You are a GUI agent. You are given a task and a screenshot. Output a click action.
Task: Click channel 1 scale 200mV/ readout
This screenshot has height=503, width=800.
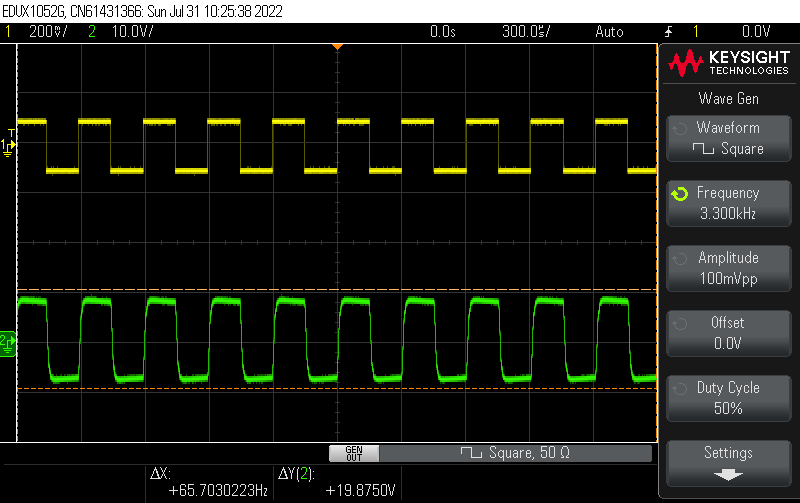click(x=48, y=32)
